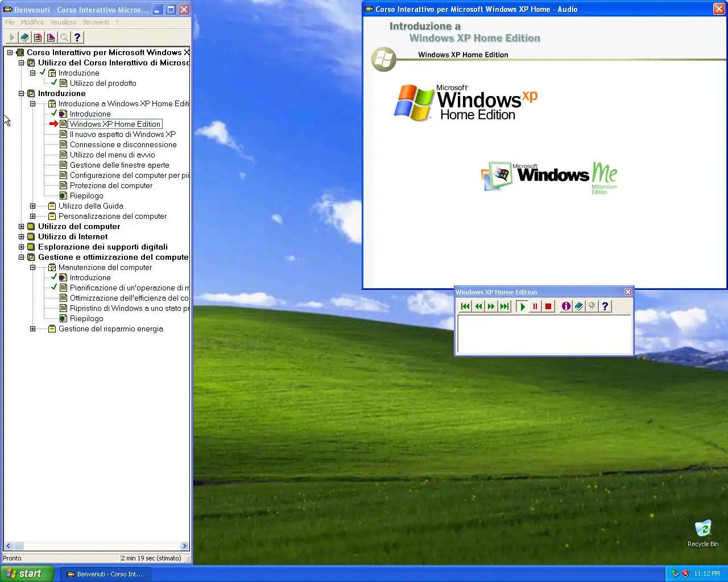Viewport: 728px width, 582px height.
Task: Expand Gestione del risparmio energia node
Action: [32, 329]
